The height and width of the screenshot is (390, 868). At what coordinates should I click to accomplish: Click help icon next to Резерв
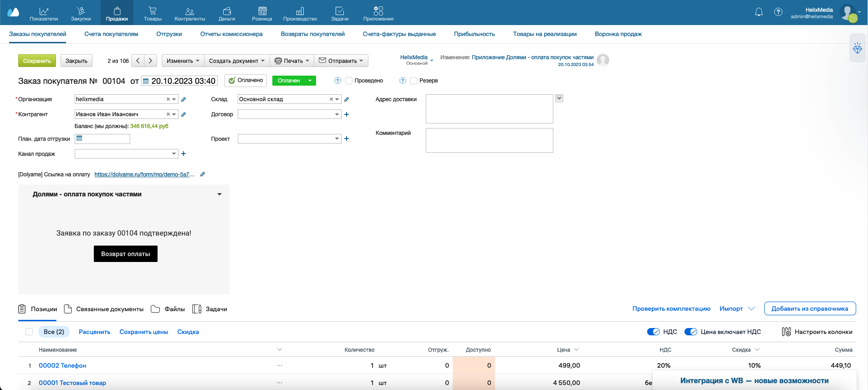click(x=403, y=81)
